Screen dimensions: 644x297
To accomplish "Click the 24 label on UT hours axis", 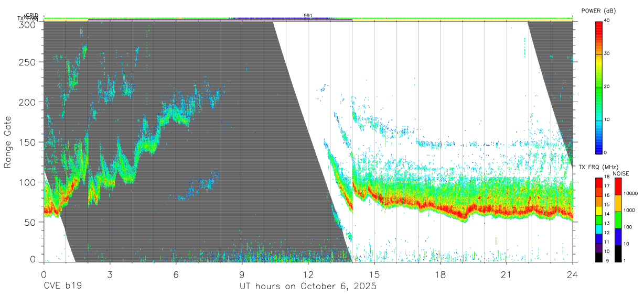I will pos(573,274).
